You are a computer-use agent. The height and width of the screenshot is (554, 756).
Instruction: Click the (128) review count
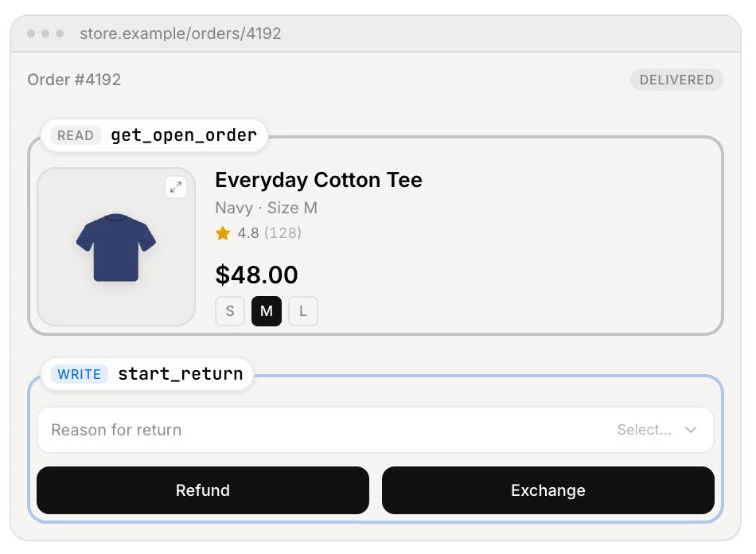pyautogui.click(x=283, y=233)
